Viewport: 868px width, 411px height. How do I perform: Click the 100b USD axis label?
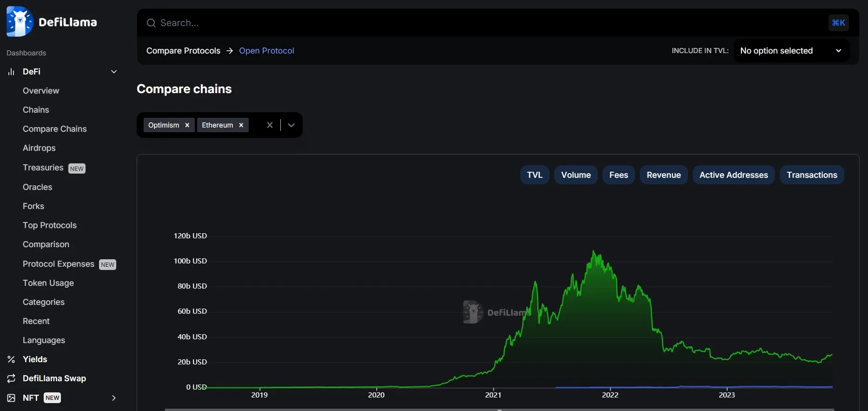pyautogui.click(x=190, y=261)
